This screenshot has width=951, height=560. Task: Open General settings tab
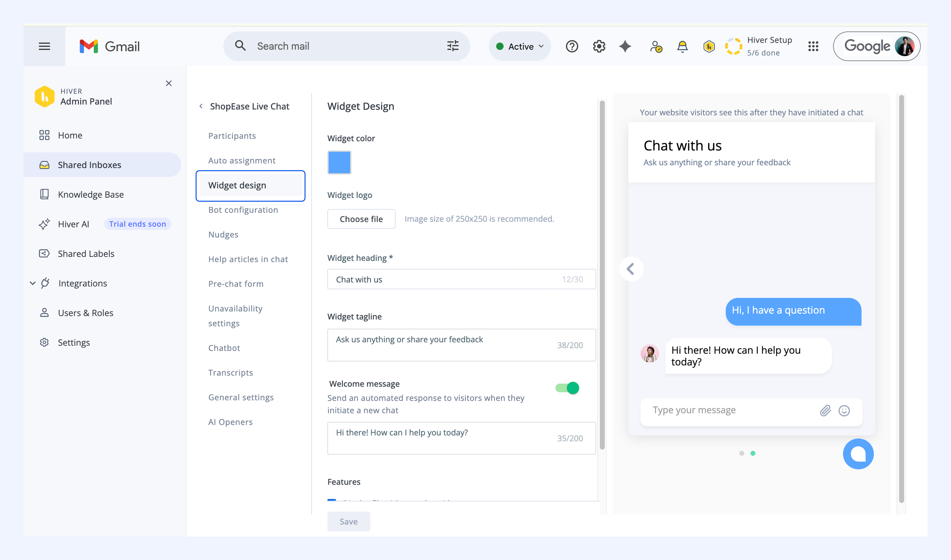(241, 397)
